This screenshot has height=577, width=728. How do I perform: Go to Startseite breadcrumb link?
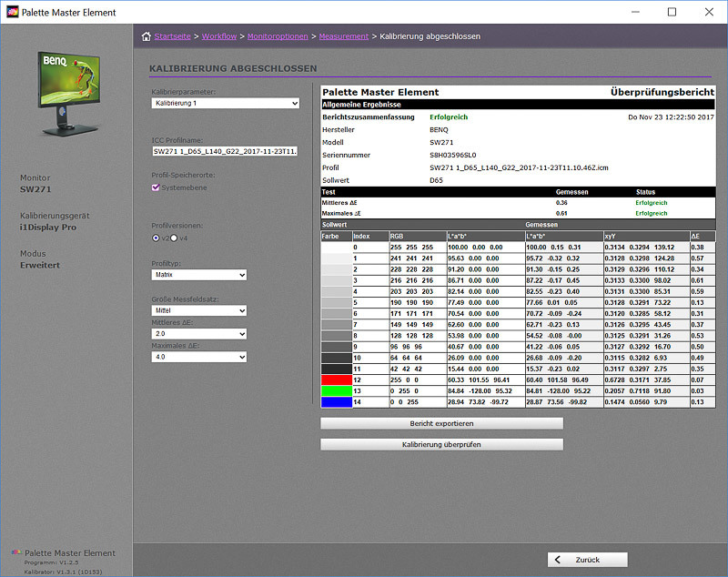[x=172, y=36]
